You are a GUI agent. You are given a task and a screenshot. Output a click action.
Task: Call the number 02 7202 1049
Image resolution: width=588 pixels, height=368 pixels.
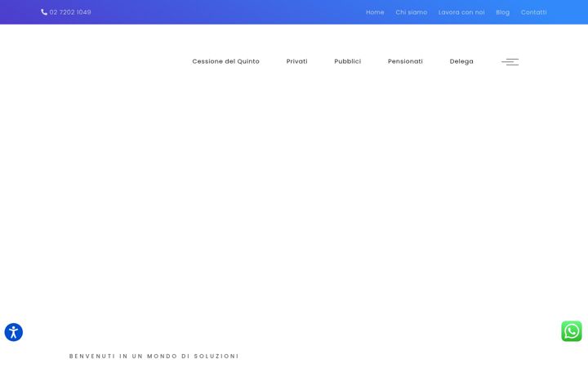(x=70, y=12)
